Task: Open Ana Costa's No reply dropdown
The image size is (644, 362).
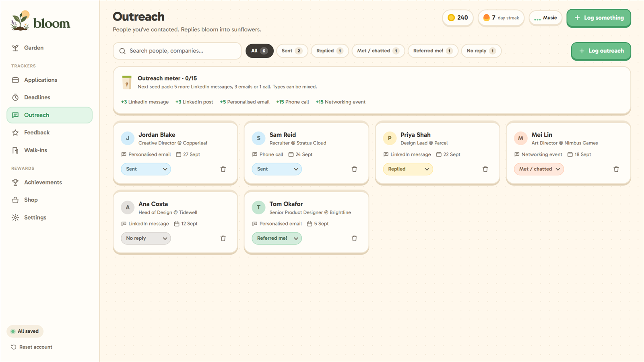Action: click(x=146, y=238)
